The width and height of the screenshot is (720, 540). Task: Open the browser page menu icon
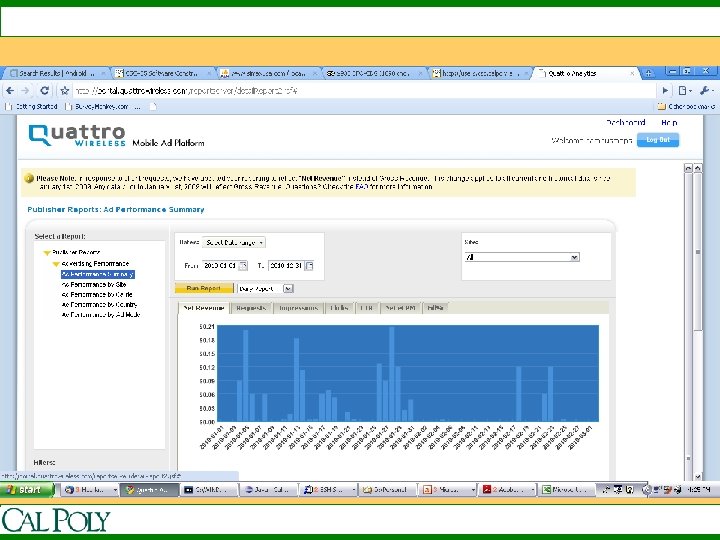[x=684, y=91]
